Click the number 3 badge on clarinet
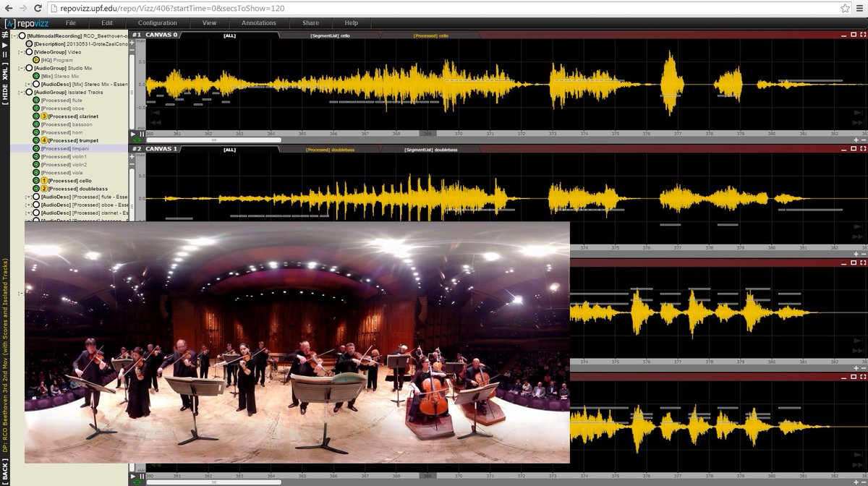Viewport: 868px width, 486px height. 44,116
